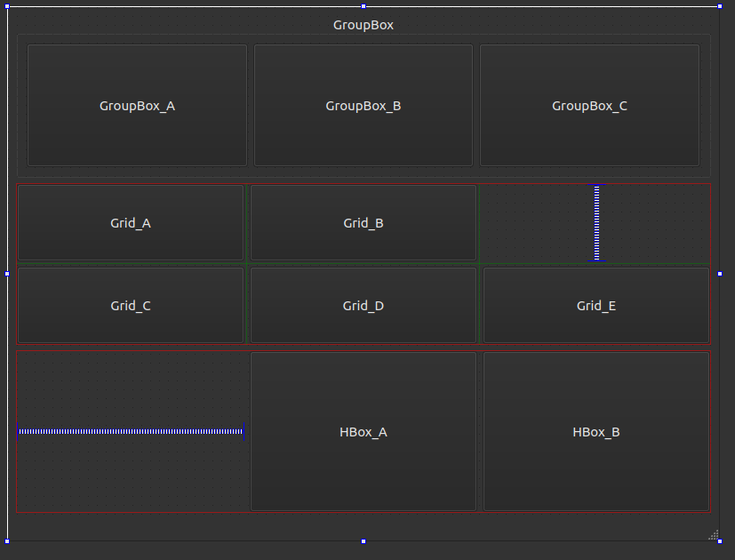Select the GroupBox_B button
This screenshot has height=560, width=735.
click(364, 106)
